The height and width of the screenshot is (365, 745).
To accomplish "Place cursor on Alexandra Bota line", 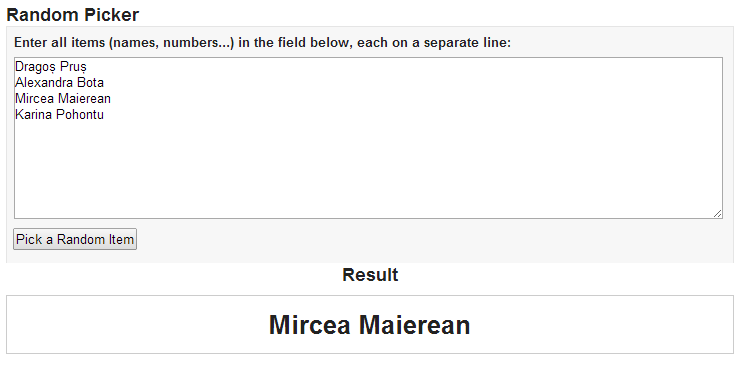I will pos(59,83).
